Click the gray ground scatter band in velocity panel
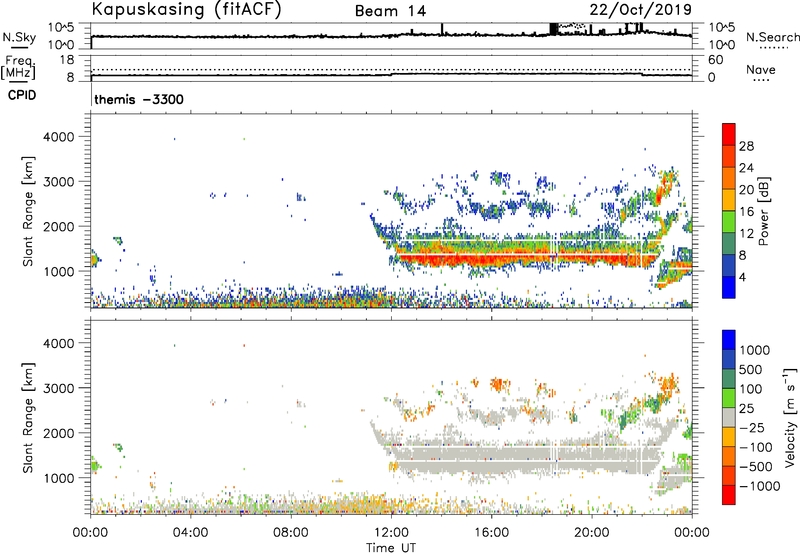 pyautogui.click(x=526, y=454)
